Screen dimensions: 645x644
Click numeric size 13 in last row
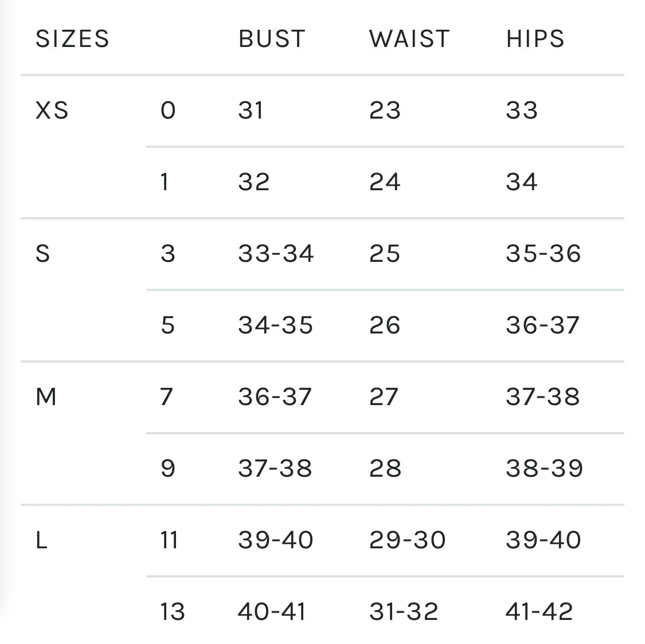(x=173, y=611)
